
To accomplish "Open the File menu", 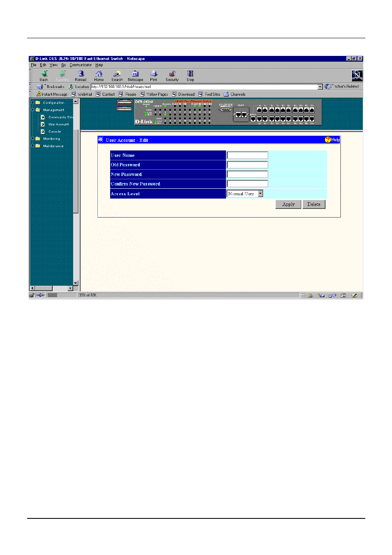I will (x=34, y=65).
